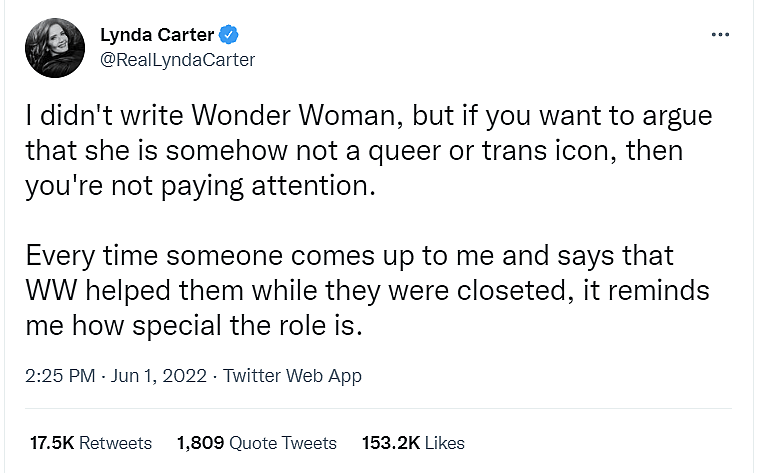Show the Likes list label
Screen dimensions: 766x473
point(444,442)
